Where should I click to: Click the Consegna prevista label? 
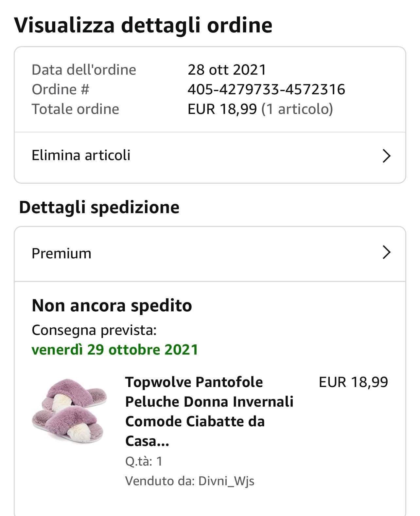[x=94, y=330]
